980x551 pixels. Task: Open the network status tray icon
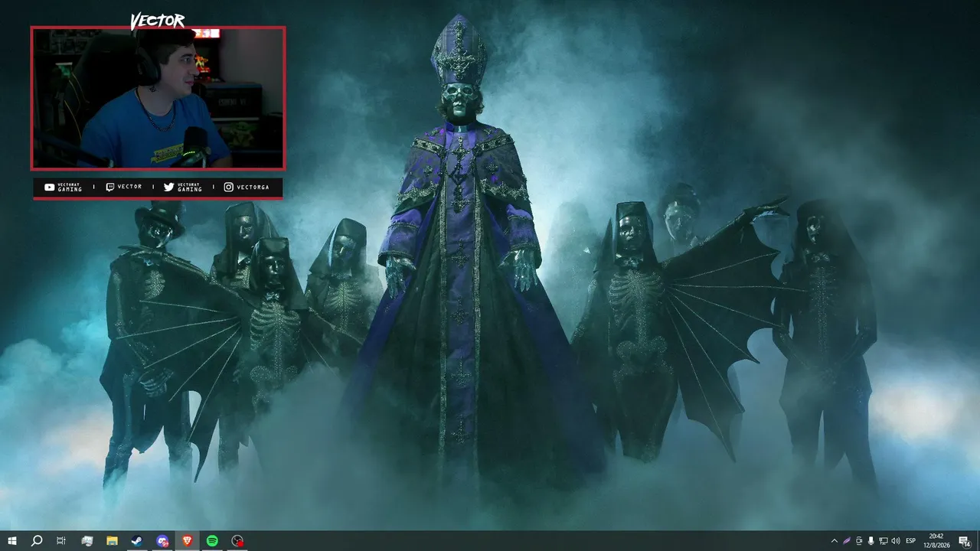[x=884, y=541]
